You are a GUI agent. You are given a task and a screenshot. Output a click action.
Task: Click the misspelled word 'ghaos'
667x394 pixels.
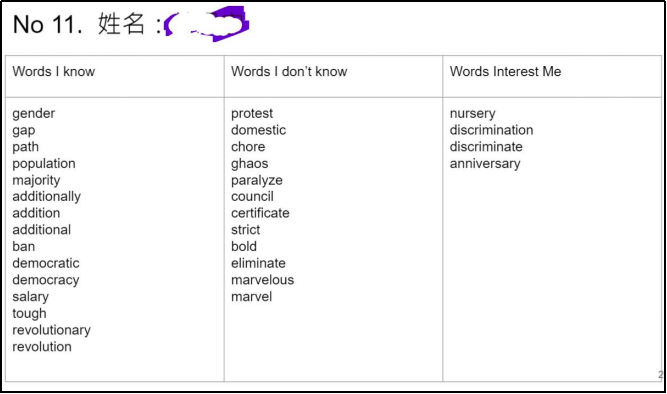tap(250, 164)
